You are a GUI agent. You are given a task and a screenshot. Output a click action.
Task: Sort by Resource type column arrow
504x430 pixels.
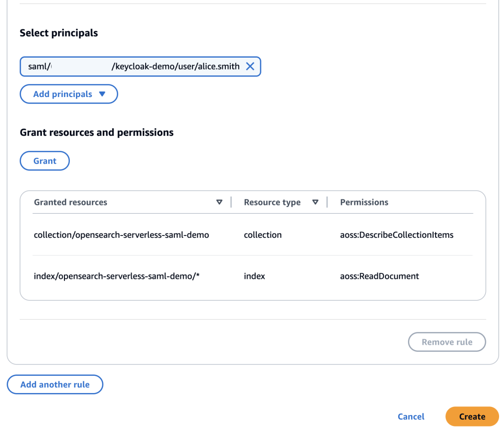pos(315,202)
